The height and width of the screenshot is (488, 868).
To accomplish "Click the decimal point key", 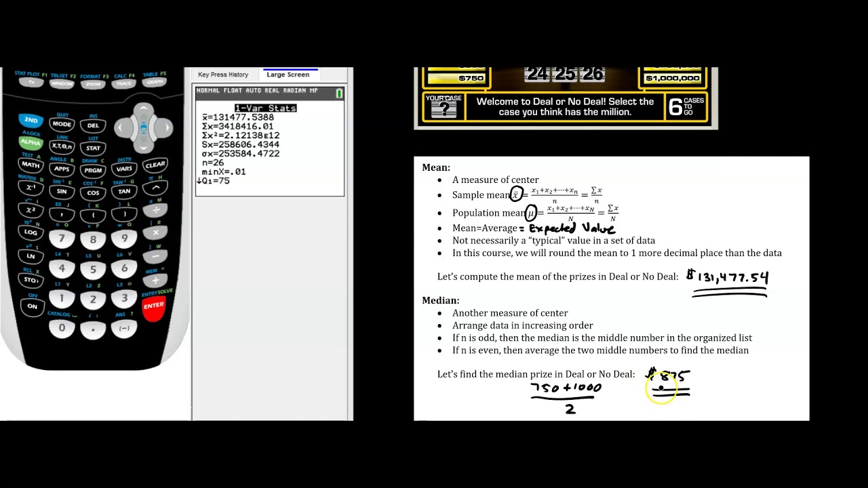I will pos(93,329).
